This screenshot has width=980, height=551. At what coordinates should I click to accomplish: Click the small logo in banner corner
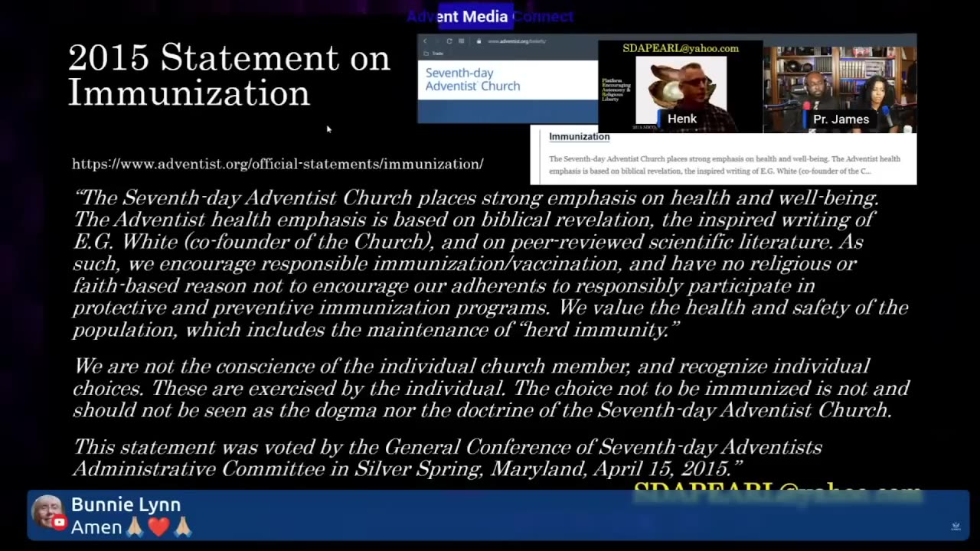pos(955,526)
